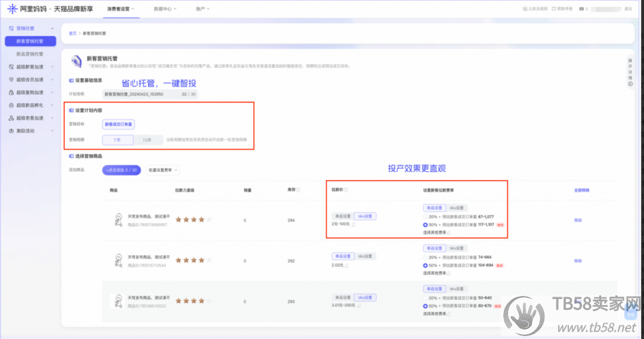The height and width of the screenshot is (339, 644).
Task: Expand the 超级新品孵化 chevron
Action: tap(52, 105)
